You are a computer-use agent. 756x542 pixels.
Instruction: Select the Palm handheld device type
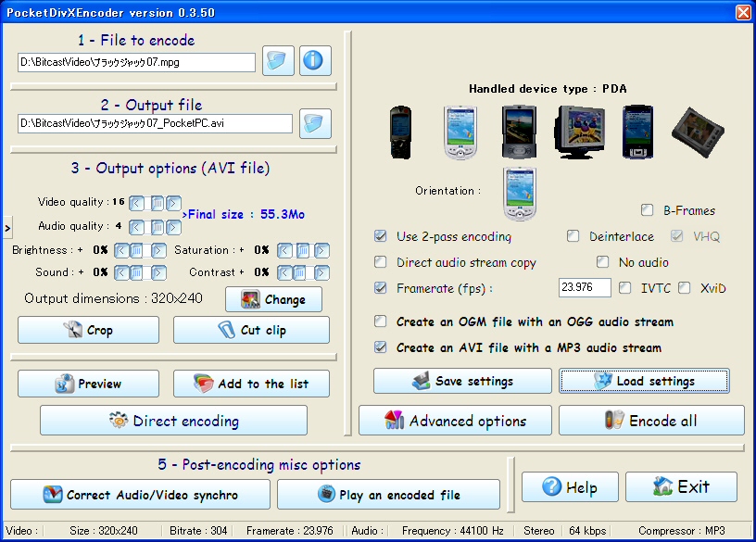click(x=519, y=132)
